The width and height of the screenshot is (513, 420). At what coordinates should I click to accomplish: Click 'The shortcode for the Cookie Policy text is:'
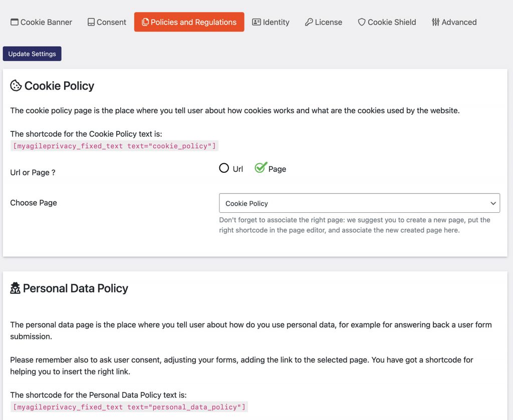pos(86,134)
